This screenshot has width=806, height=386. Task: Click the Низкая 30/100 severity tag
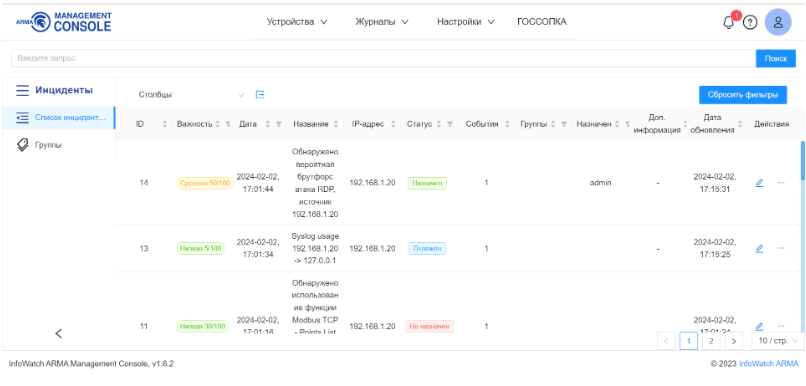pyautogui.click(x=203, y=326)
